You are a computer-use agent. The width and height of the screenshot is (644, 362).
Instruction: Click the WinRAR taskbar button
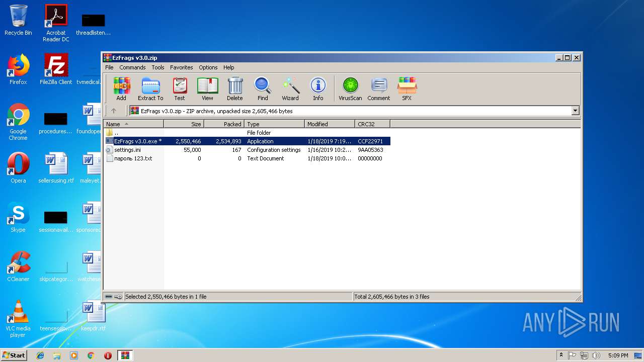pos(125,355)
